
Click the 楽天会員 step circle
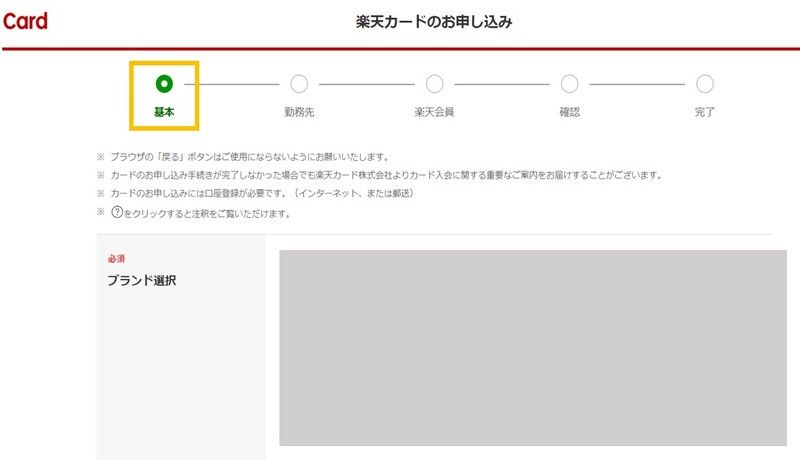(434, 84)
